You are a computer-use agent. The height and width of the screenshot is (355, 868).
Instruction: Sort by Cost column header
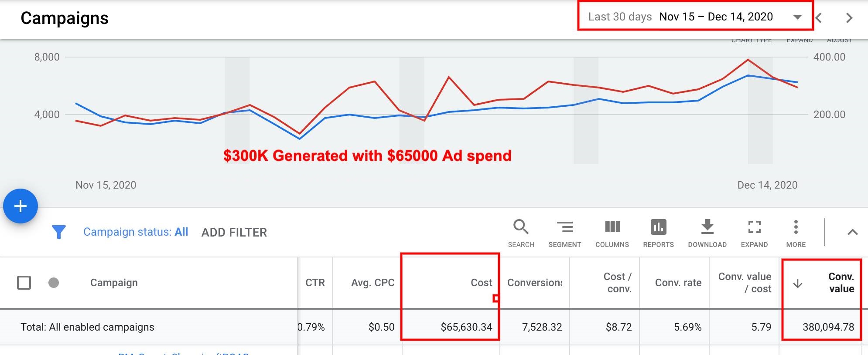481,283
